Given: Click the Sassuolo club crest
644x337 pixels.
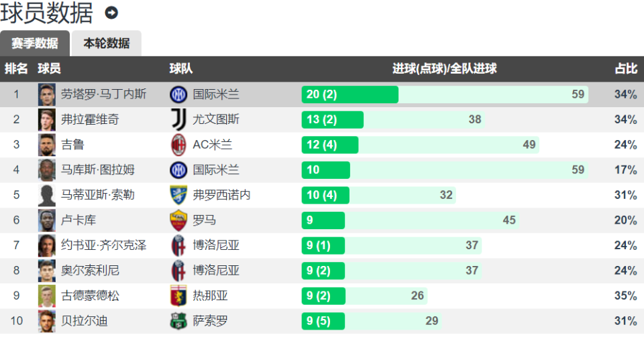Looking at the screenshot, I should [178, 321].
